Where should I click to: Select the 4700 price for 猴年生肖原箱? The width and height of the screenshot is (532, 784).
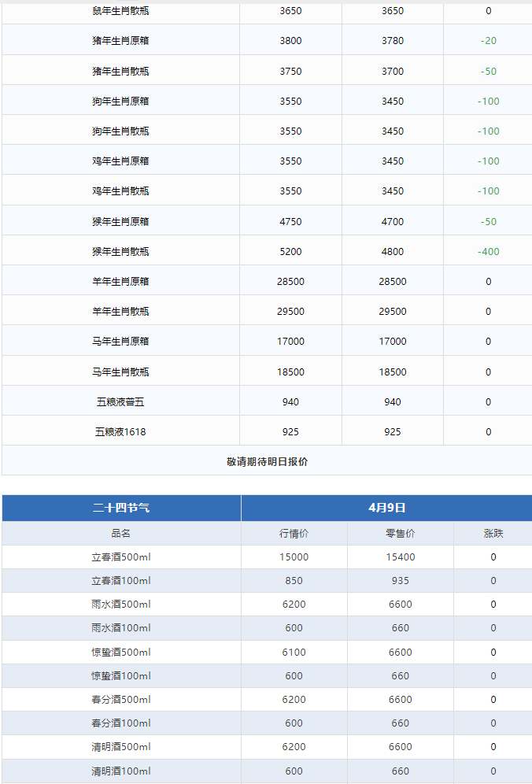point(393,221)
